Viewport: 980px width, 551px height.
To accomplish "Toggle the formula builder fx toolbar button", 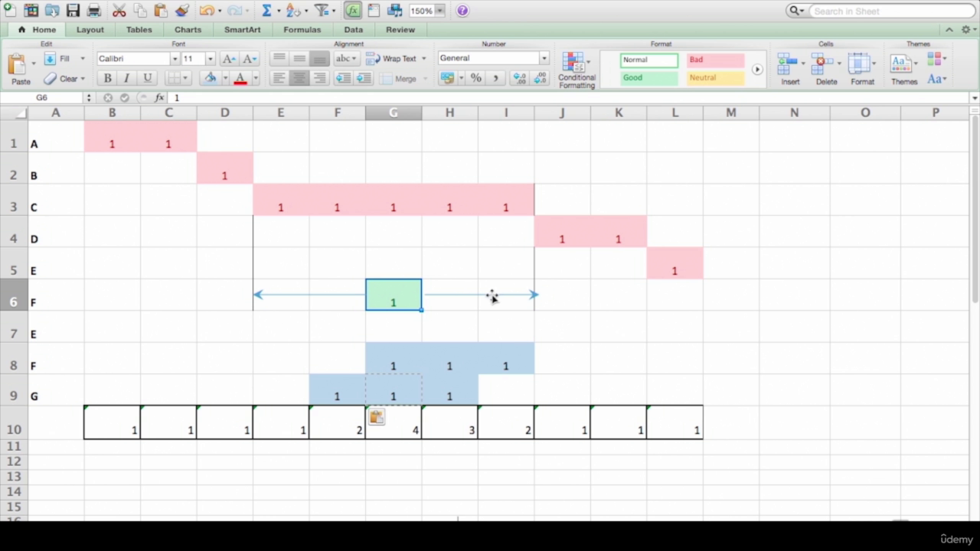I will [x=352, y=11].
